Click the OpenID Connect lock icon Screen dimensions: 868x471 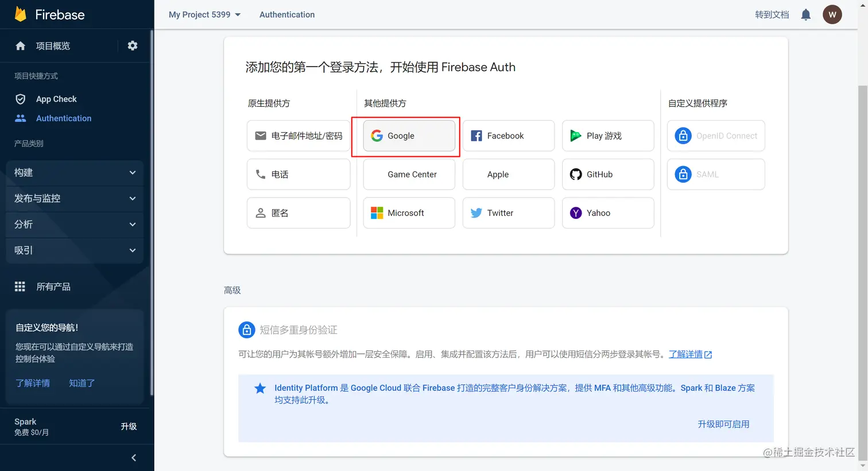(x=683, y=136)
